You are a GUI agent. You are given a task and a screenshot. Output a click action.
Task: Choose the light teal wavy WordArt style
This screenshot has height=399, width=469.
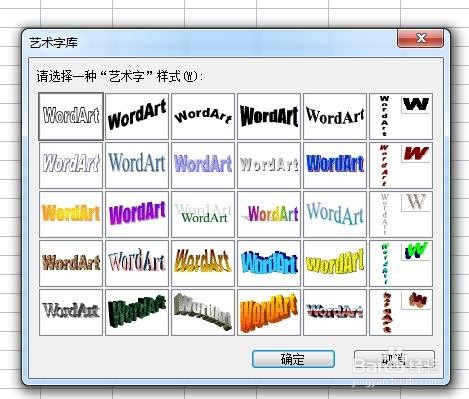pyautogui.click(x=335, y=214)
